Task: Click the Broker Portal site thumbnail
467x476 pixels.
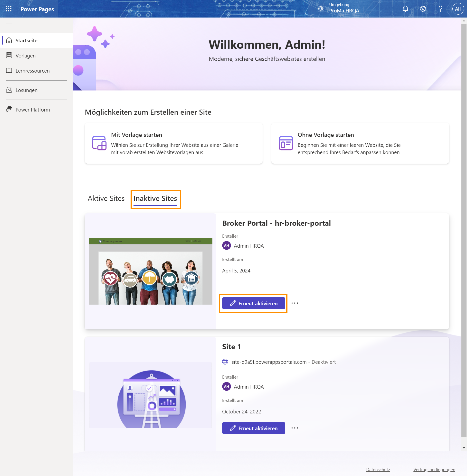Action: 150,271
